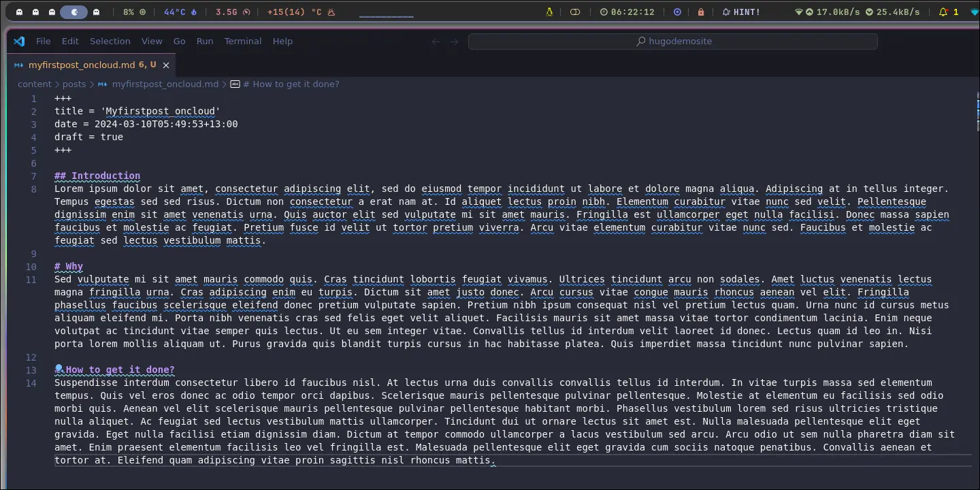Click the 'How to get it done?' heading text

[x=120, y=370]
